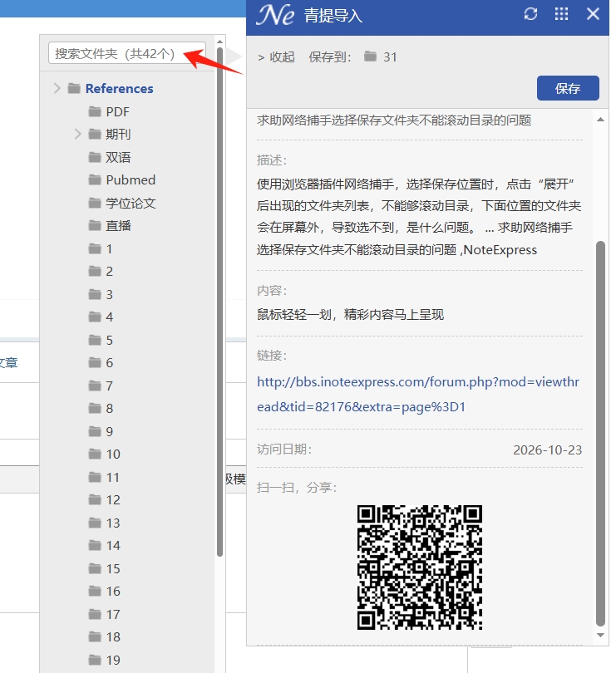This screenshot has height=673, width=616.
Task: Choose folder named 6
Action: (x=109, y=363)
